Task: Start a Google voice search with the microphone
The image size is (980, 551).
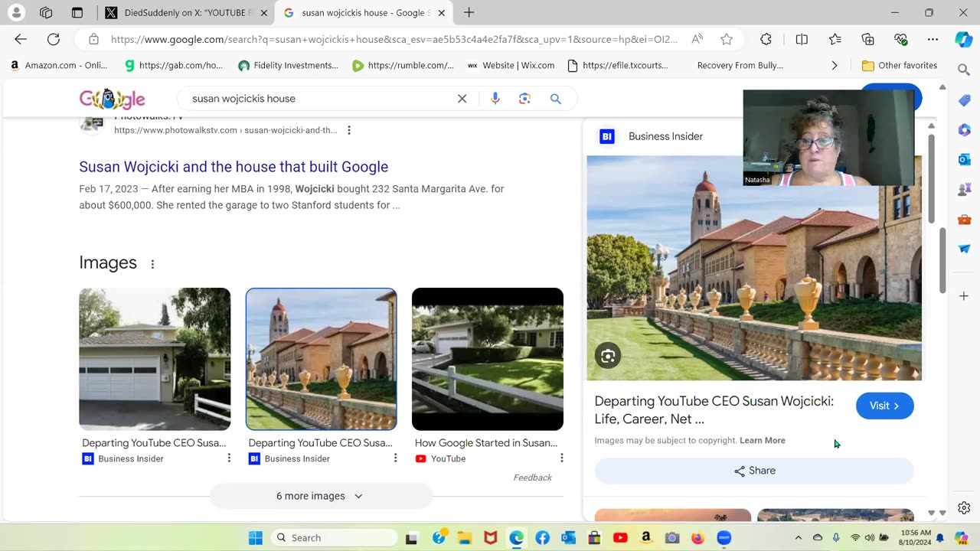Action: [495, 99]
